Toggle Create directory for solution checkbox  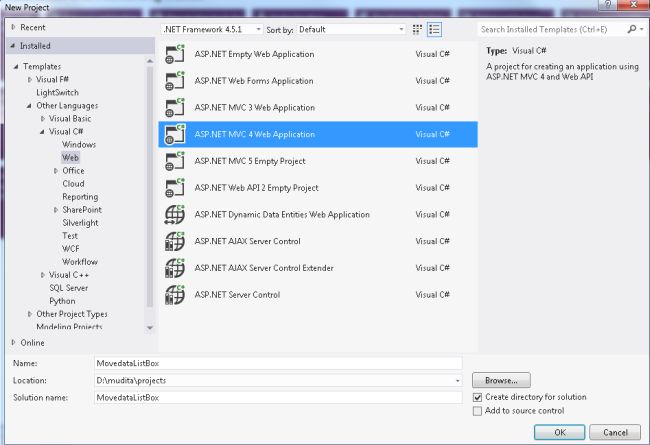[478, 397]
